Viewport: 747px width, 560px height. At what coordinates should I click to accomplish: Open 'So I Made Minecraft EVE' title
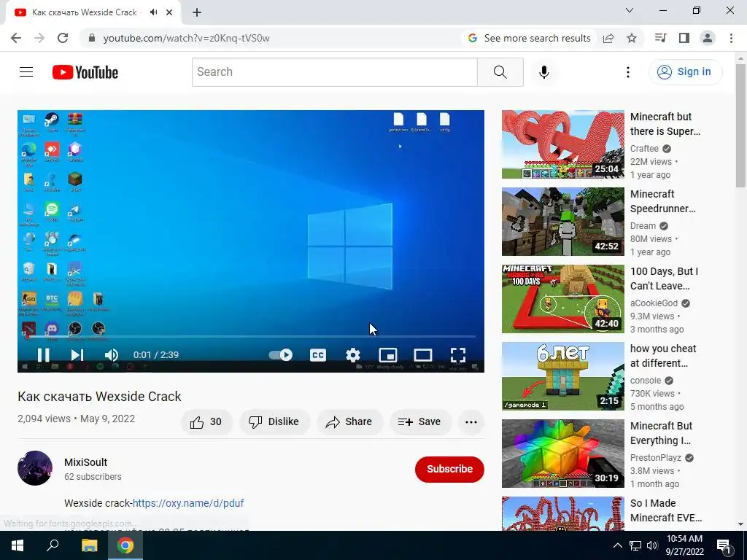(665, 510)
